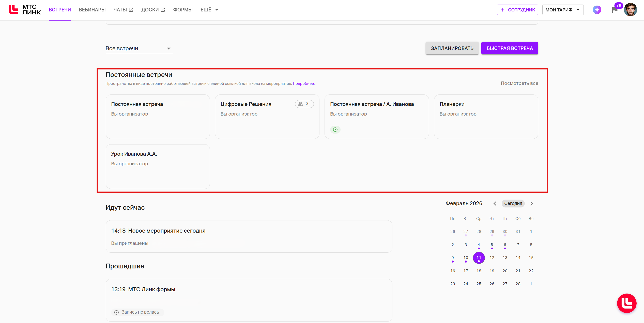The height and width of the screenshot is (323, 644).
Task: Follow the Подробнее link
Action: point(303,84)
